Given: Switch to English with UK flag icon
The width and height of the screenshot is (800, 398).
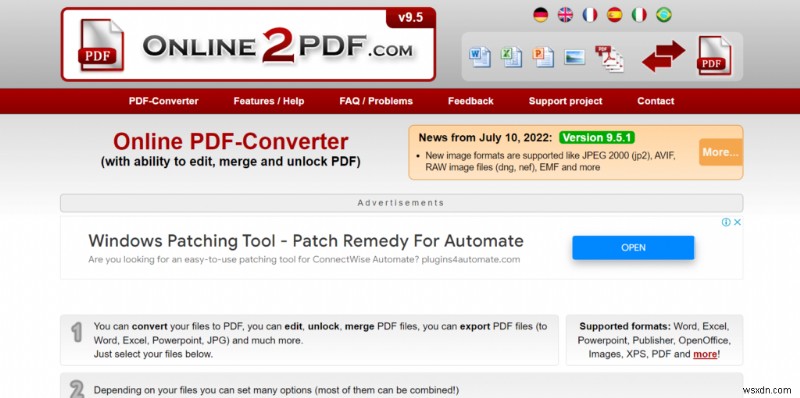Looking at the screenshot, I should coord(565,15).
